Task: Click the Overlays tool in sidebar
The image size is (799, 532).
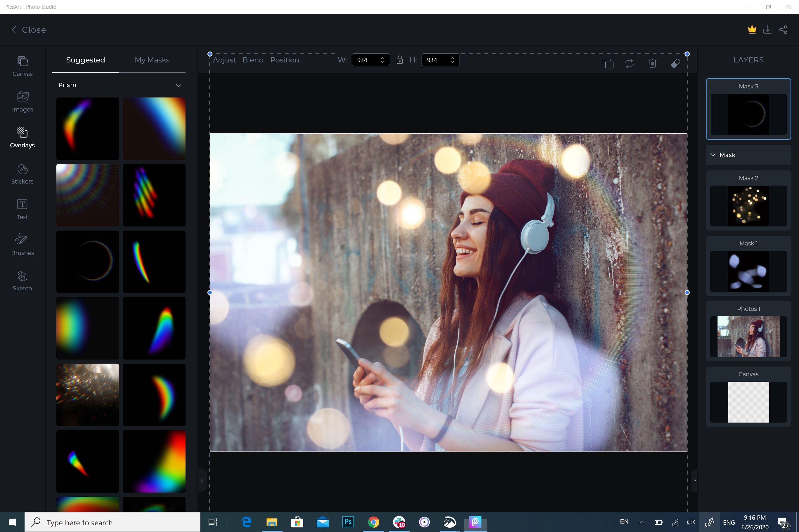Action: coord(22,137)
